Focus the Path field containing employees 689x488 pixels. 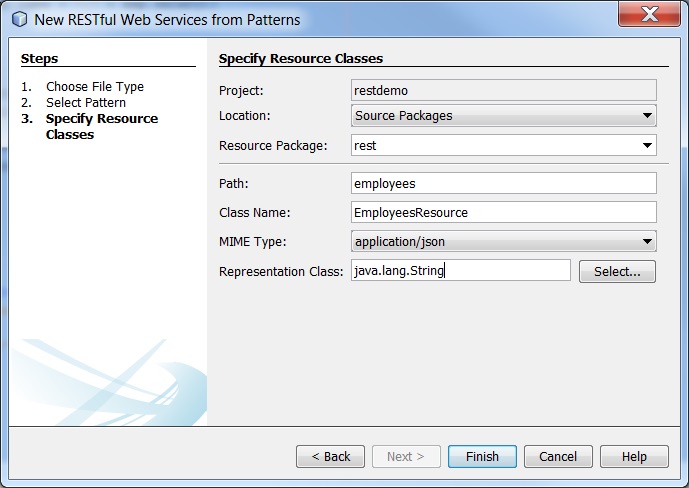[x=504, y=183]
